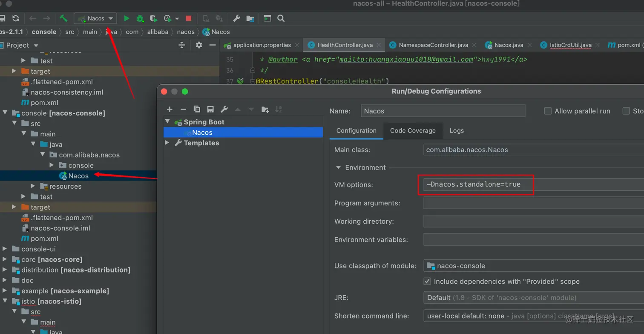Screen dimensions: 644x334
Task: Open Search Everywhere magnifier icon
Action: pos(281,18)
